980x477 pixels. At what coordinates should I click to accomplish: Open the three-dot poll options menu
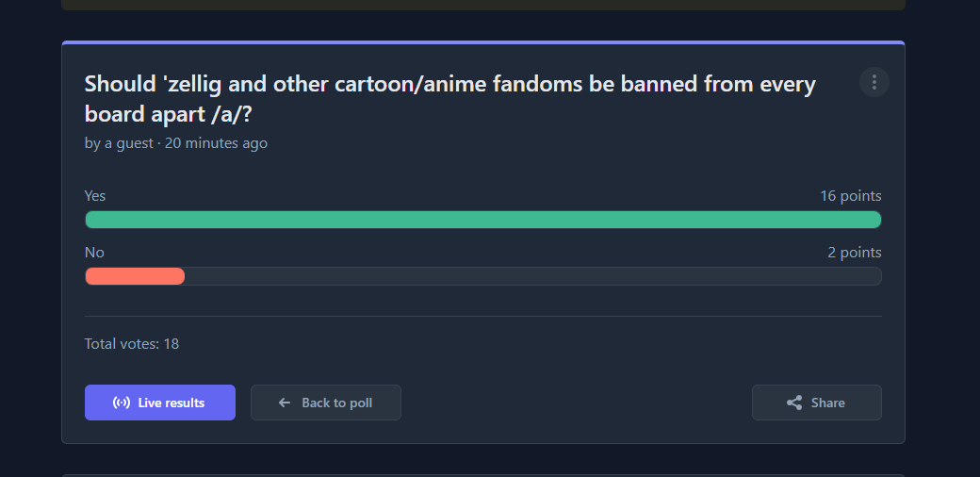(x=874, y=82)
